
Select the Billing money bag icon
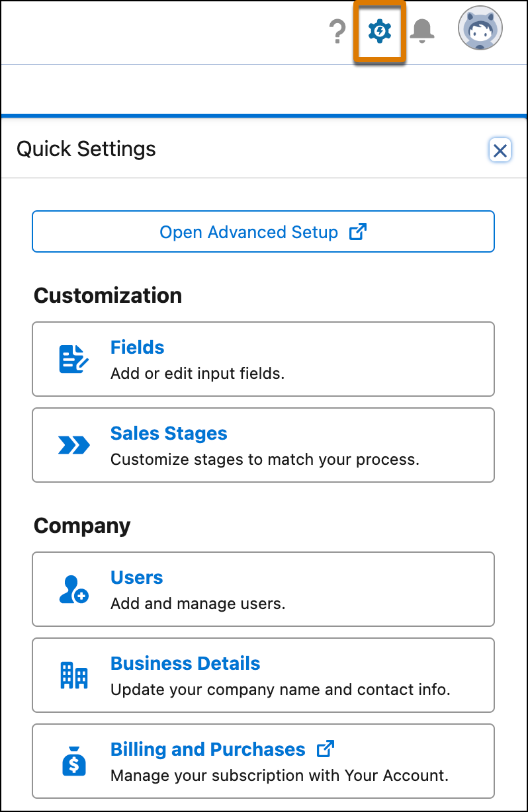(x=74, y=760)
